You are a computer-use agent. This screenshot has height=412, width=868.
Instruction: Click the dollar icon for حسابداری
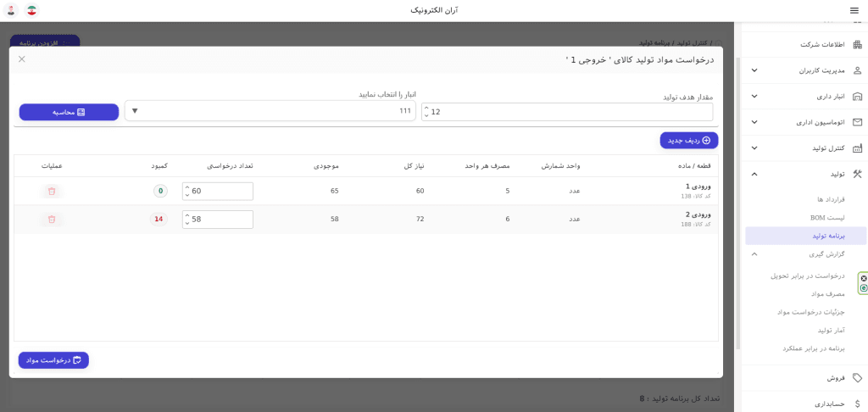click(858, 404)
